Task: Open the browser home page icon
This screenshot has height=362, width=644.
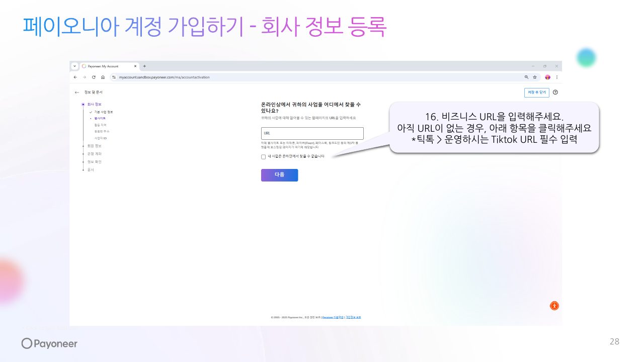Action: point(103,77)
